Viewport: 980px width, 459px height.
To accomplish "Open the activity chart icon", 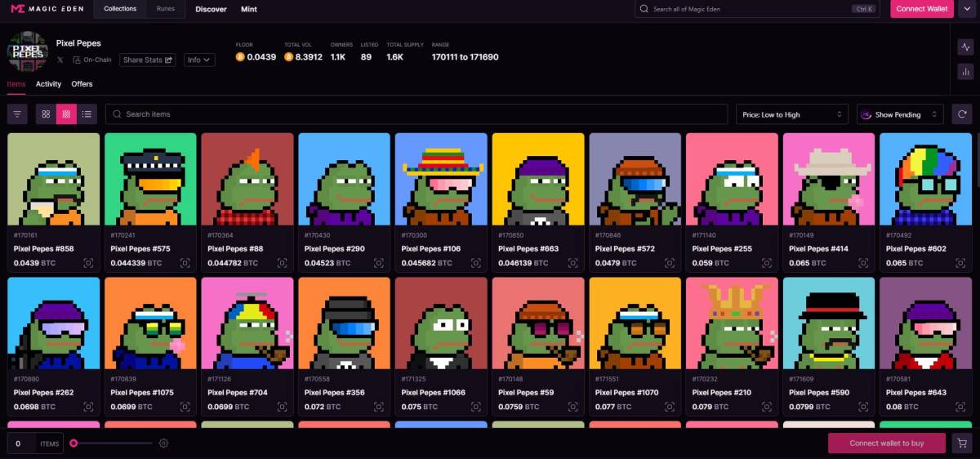I will 965,48.
